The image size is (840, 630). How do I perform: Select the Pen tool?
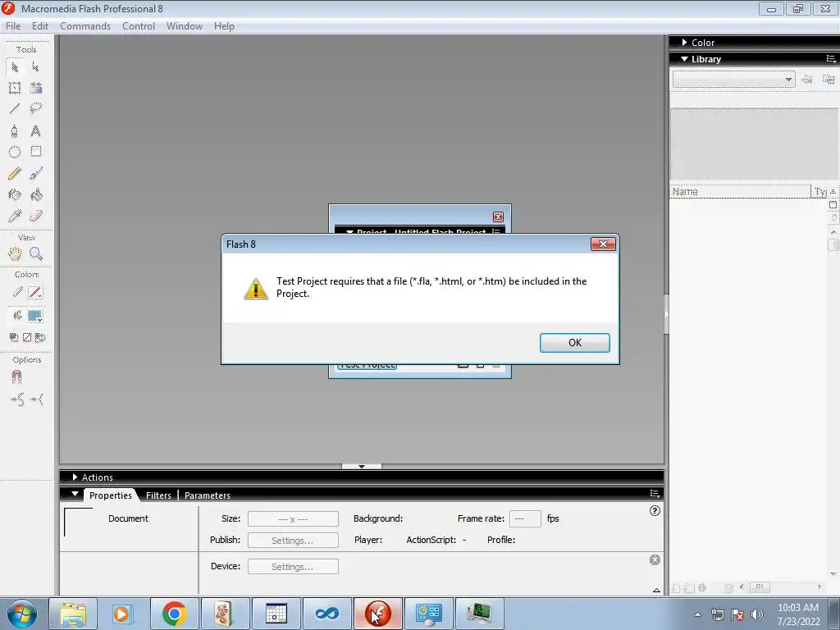(x=15, y=130)
